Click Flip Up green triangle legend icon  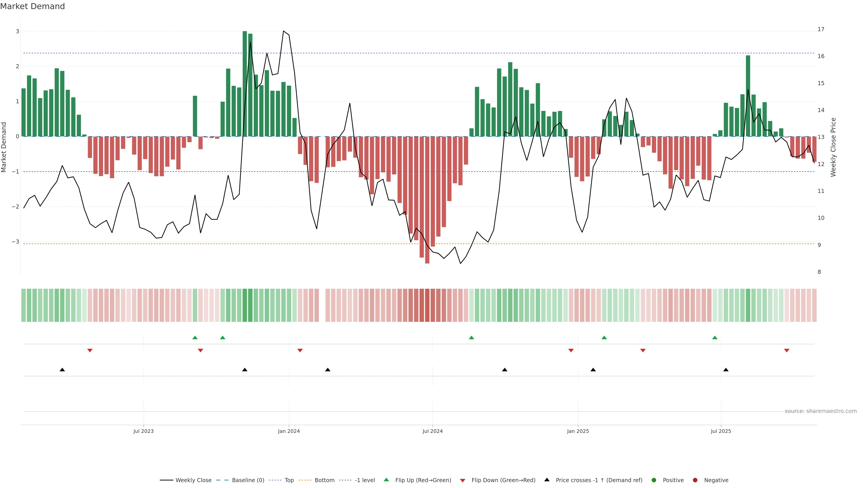(x=387, y=480)
